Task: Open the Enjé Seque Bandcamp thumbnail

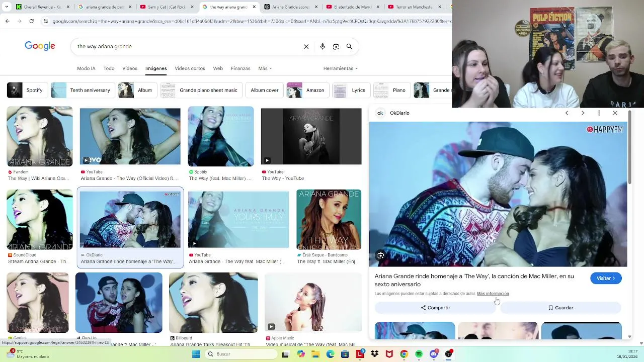Action: [329, 220]
